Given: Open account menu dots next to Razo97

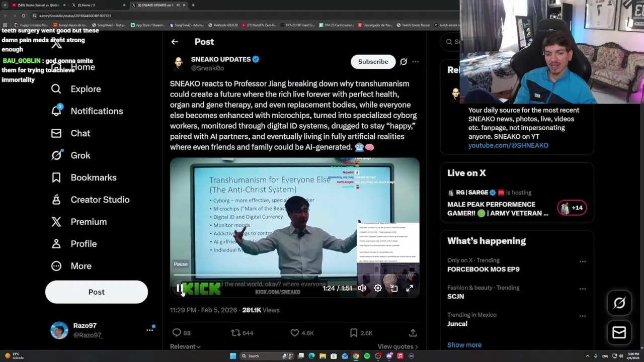Looking at the screenshot, I should tap(149, 330).
